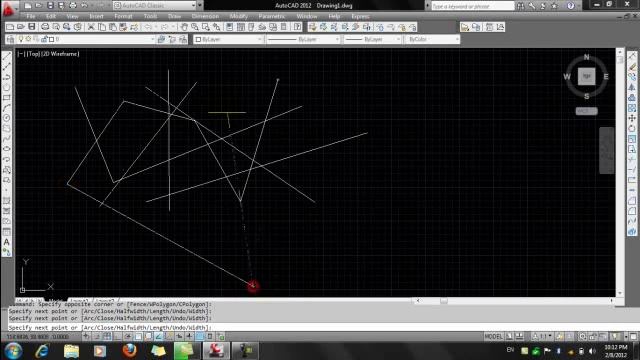Open the Parametric menu
640x360 pixels.
271,16
